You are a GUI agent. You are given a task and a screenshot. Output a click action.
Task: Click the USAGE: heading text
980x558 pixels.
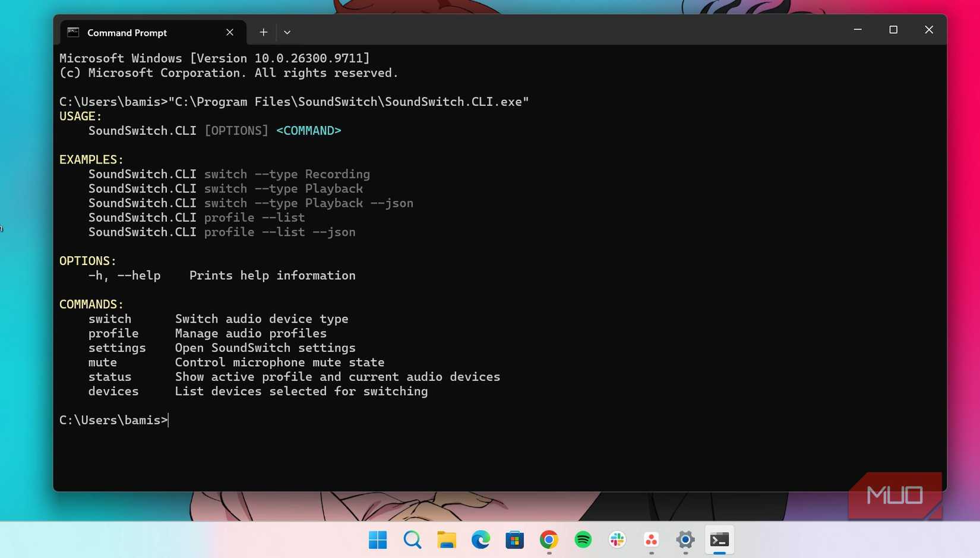81,116
